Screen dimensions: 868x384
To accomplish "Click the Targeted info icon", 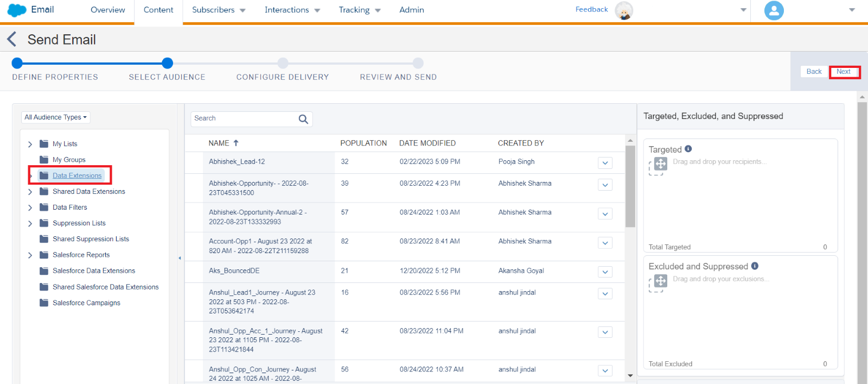I will tap(688, 149).
